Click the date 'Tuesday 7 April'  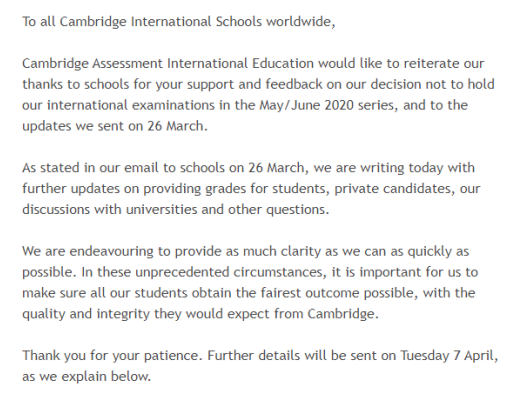447,356
